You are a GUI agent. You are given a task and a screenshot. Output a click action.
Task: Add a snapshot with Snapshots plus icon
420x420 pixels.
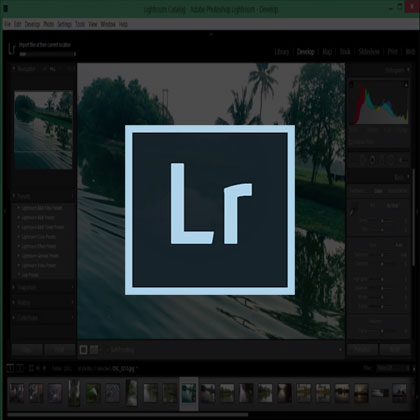72,287
